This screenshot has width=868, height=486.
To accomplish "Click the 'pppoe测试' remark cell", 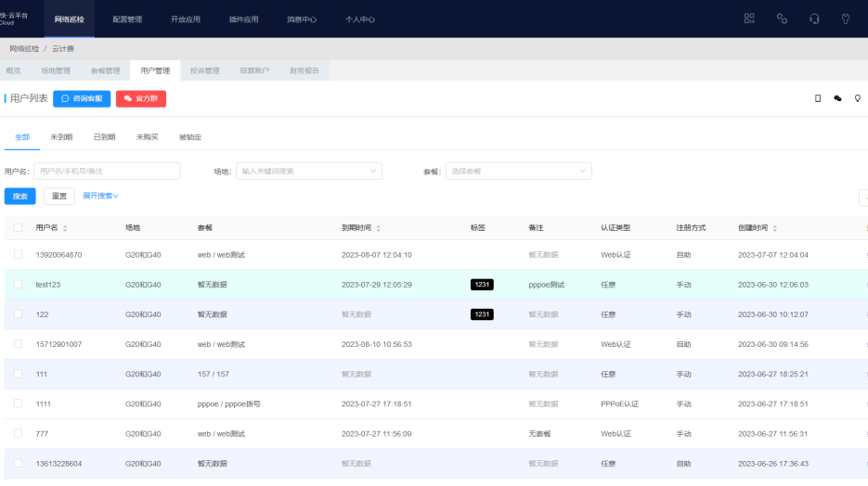I will [x=547, y=285].
